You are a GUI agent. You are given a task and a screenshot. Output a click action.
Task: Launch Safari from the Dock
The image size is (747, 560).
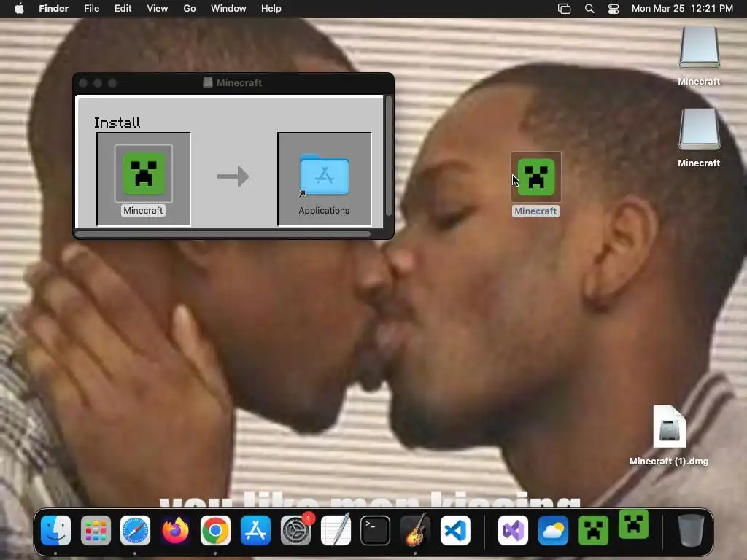(135, 530)
